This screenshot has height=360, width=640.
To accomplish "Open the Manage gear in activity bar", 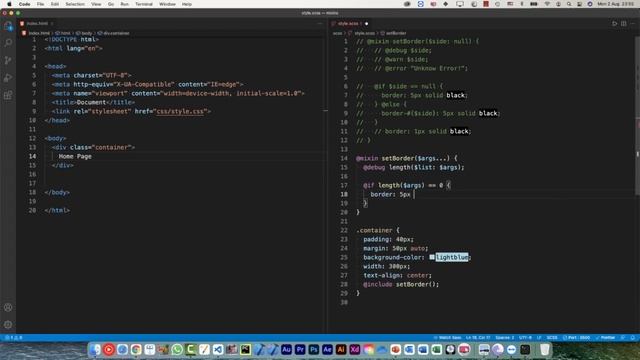I will [8, 324].
